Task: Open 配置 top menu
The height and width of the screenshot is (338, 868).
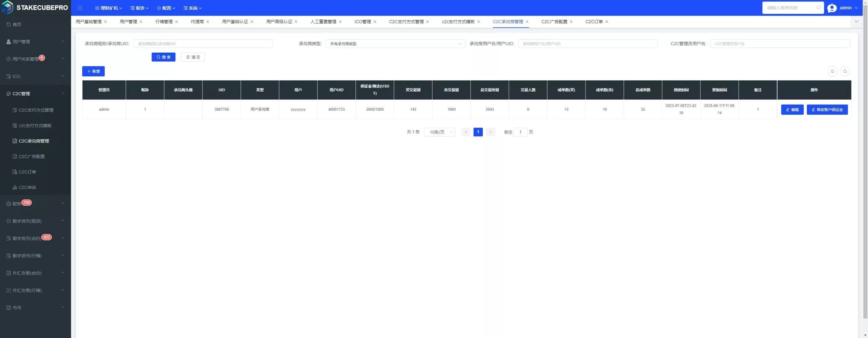Action: (x=166, y=8)
